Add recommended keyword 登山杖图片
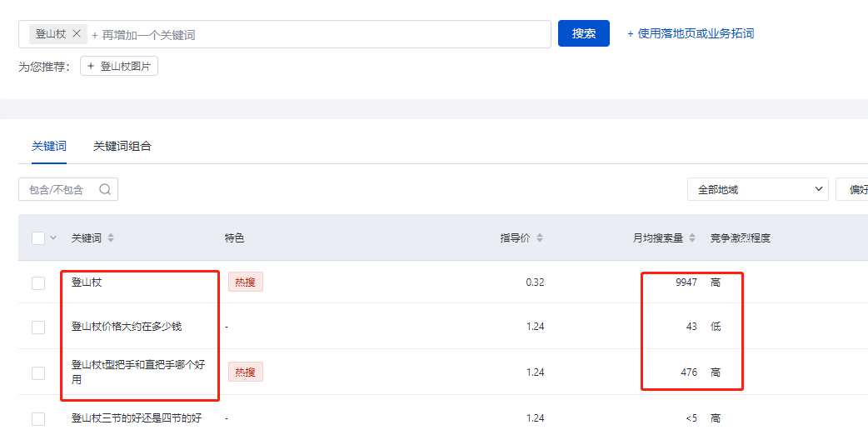Screen dimensions: 868x435 [119, 66]
